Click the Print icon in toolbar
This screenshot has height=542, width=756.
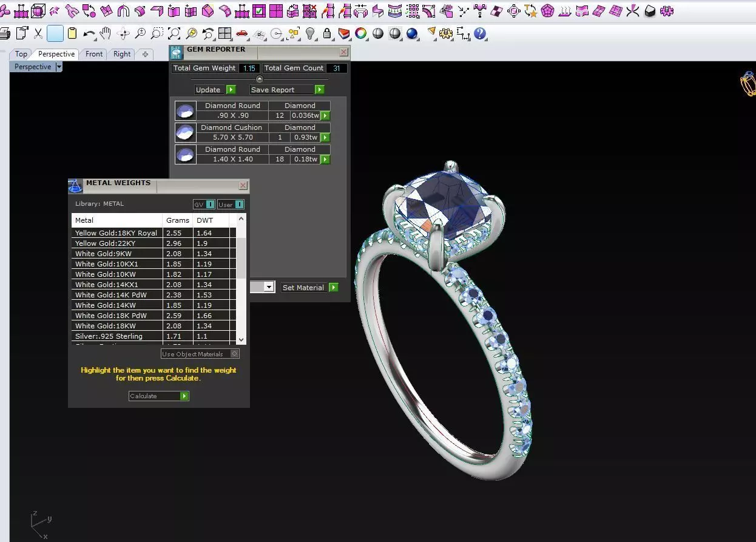(5, 33)
